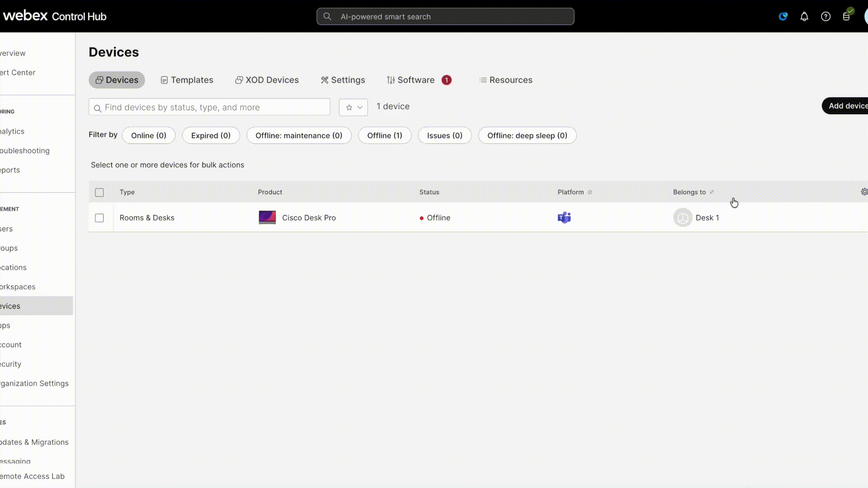The height and width of the screenshot is (488, 868).
Task: Toggle the Online (0) filter chip
Action: click(148, 136)
